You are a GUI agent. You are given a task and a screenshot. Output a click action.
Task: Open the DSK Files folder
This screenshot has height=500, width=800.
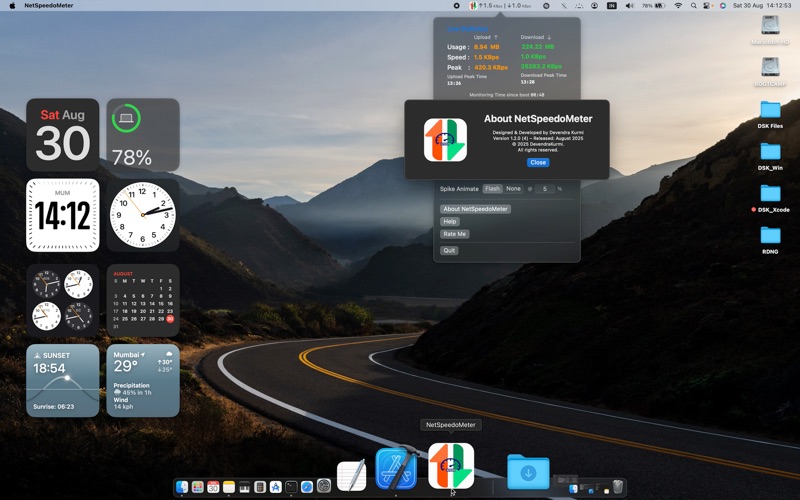click(770, 114)
